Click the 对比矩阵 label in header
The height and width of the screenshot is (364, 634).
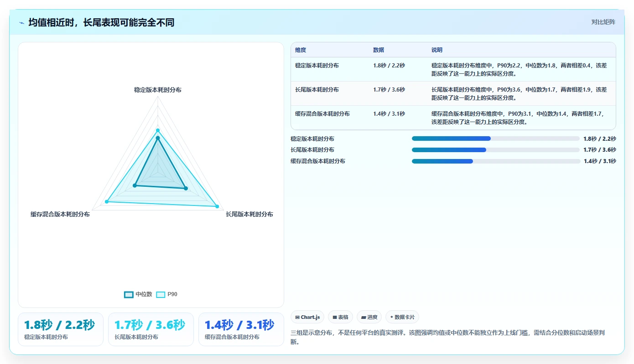(x=603, y=22)
